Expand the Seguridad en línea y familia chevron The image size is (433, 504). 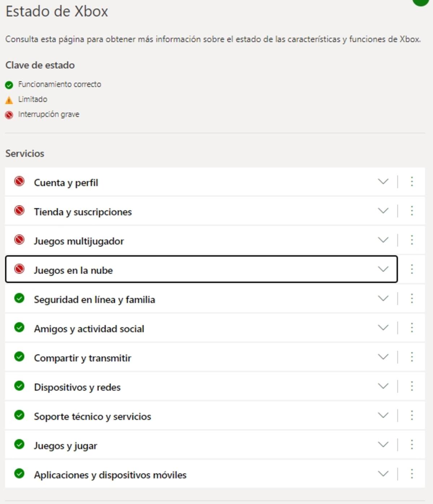(383, 298)
